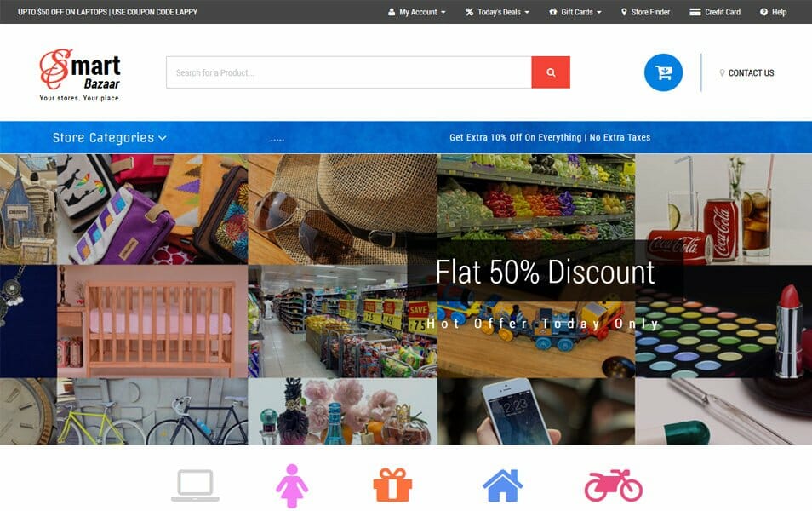
Task: Click the Contact Us link
Action: click(x=746, y=73)
